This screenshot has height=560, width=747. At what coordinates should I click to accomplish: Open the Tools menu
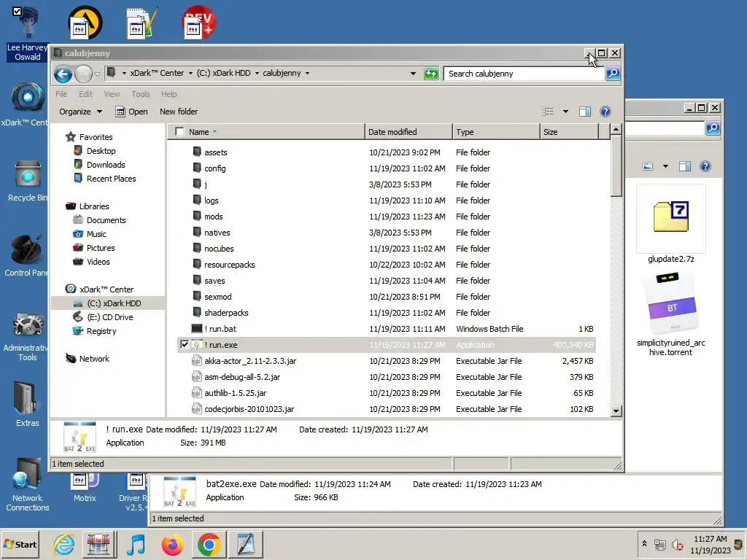click(x=141, y=94)
